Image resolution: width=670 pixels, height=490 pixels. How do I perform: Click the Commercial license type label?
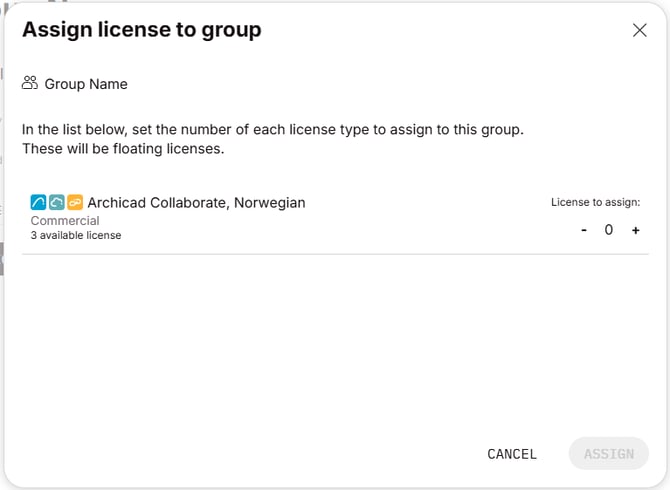pos(65,220)
